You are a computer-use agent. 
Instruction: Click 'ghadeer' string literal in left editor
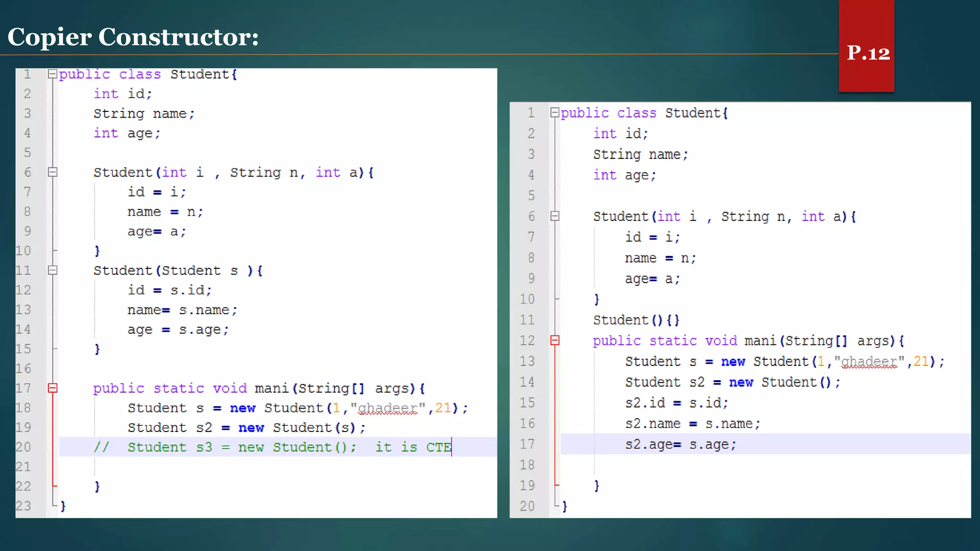tap(388, 408)
